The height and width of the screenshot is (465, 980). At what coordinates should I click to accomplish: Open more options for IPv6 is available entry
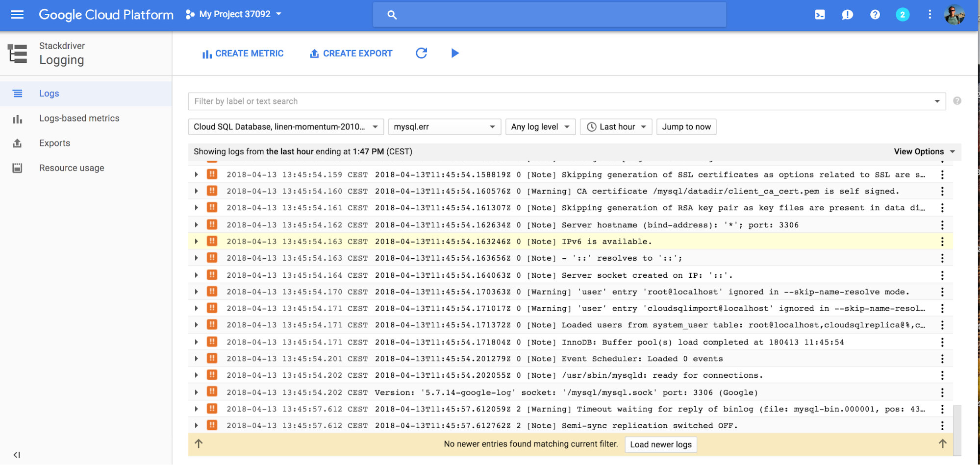point(942,242)
